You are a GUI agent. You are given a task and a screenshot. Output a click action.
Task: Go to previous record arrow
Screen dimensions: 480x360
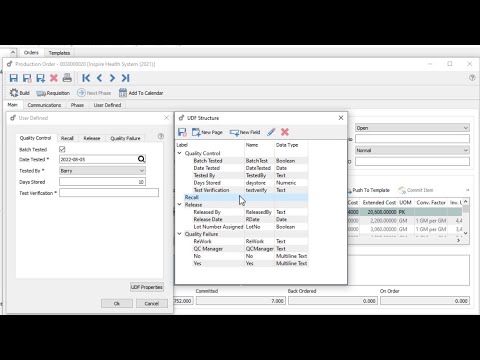pyautogui.click(x=99, y=78)
